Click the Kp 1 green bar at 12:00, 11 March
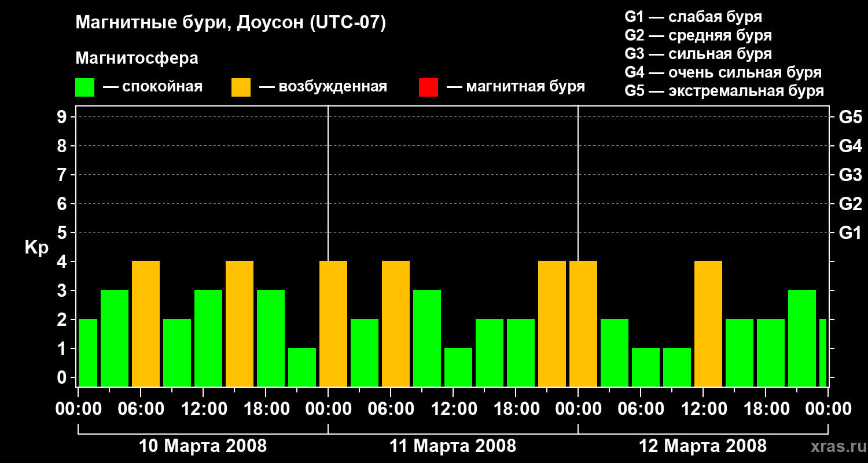868x463 pixels. click(458, 368)
